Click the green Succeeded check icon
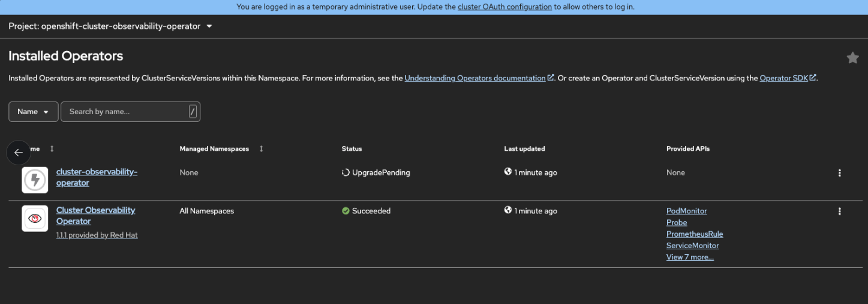Screen dimensions: 868x304 pos(346,211)
